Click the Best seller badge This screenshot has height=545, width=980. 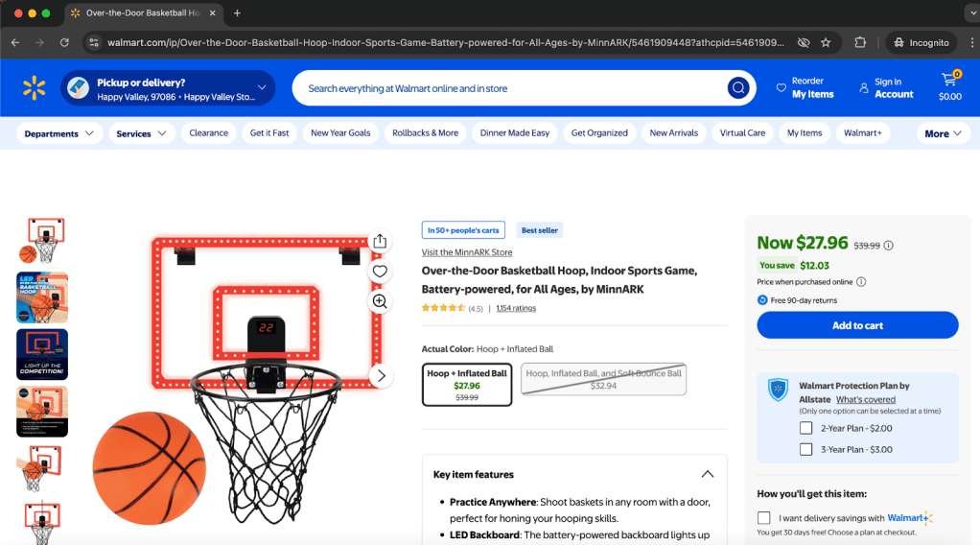click(x=539, y=230)
